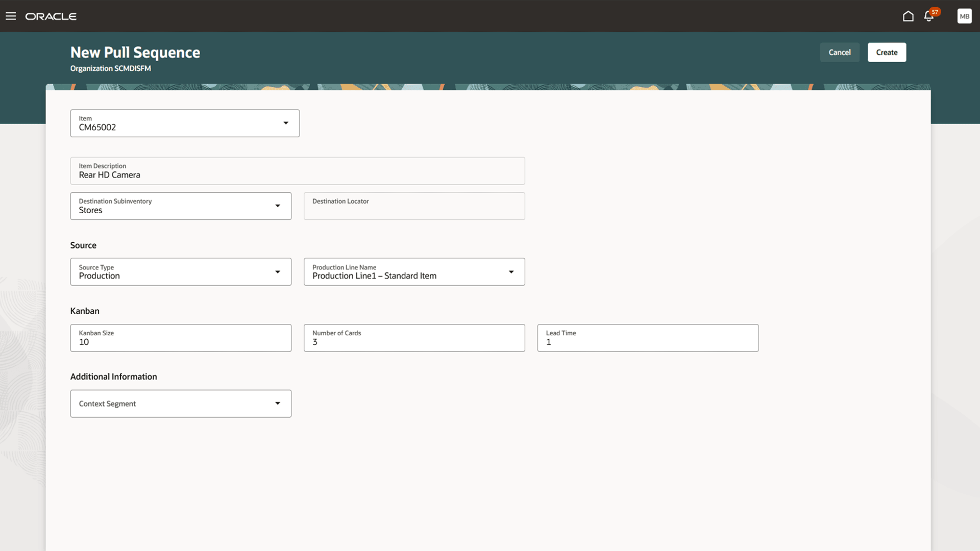
Task: Create the pull sequence
Action: click(x=887, y=52)
